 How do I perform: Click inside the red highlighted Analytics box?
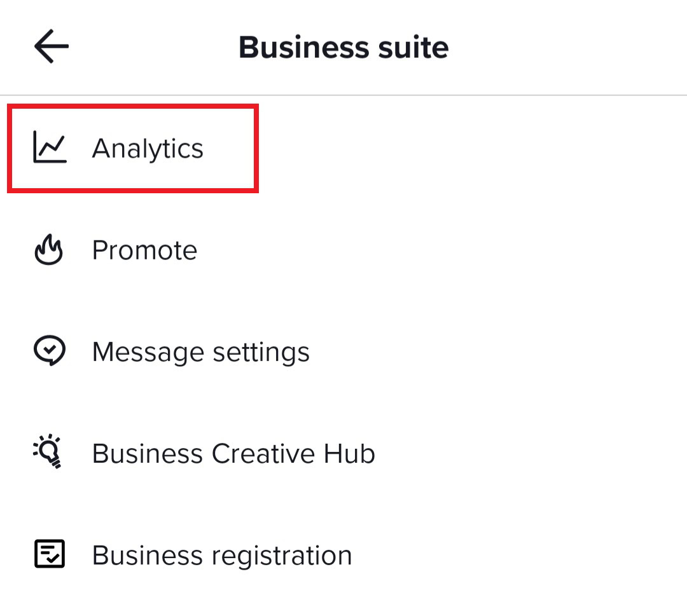point(132,149)
